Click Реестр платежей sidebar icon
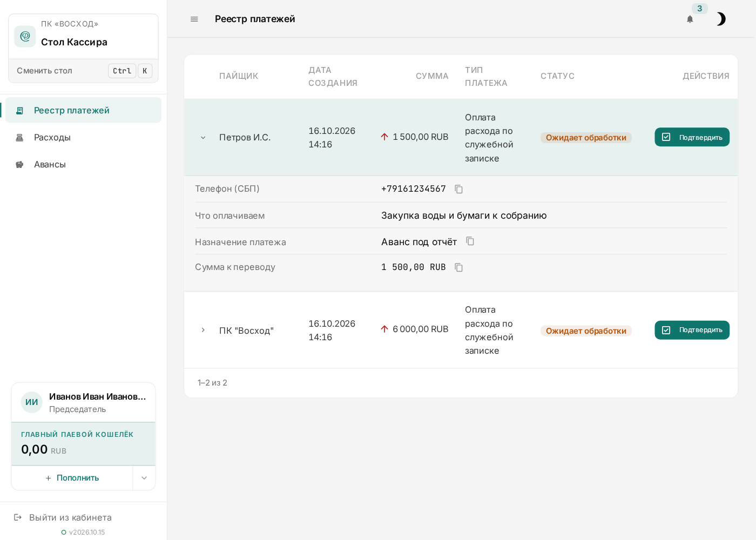Viewport: 756px width, 540px height. pos(19,110)
